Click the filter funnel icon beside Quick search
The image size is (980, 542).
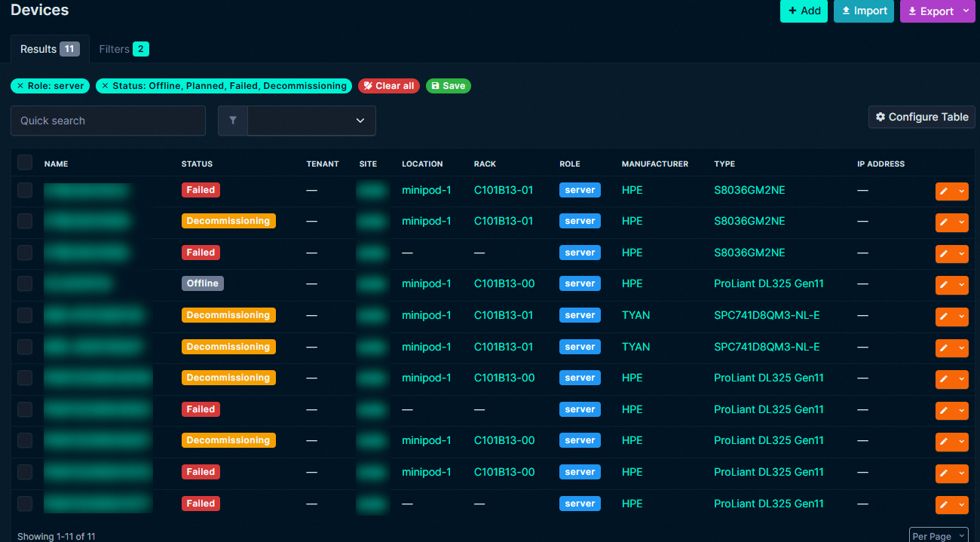point(233,121)
